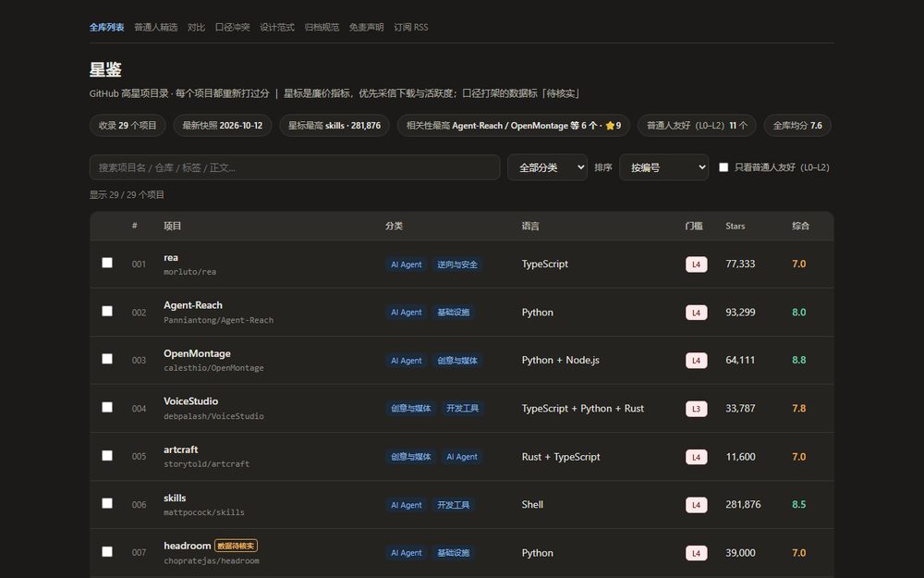Click 基础设施 tag in Agent-Reach row
924x578 pixels.
pos(453,313)
